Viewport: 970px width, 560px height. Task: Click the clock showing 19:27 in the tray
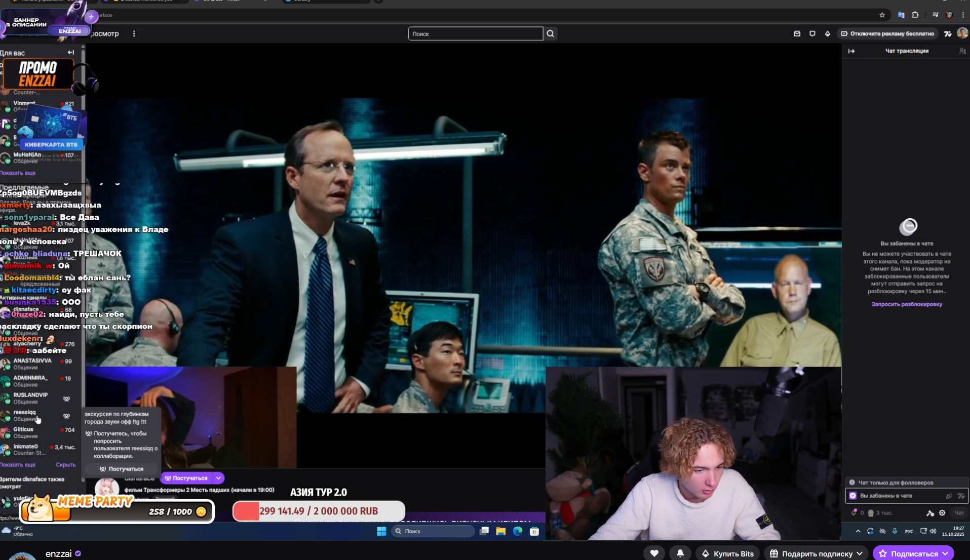953,531
